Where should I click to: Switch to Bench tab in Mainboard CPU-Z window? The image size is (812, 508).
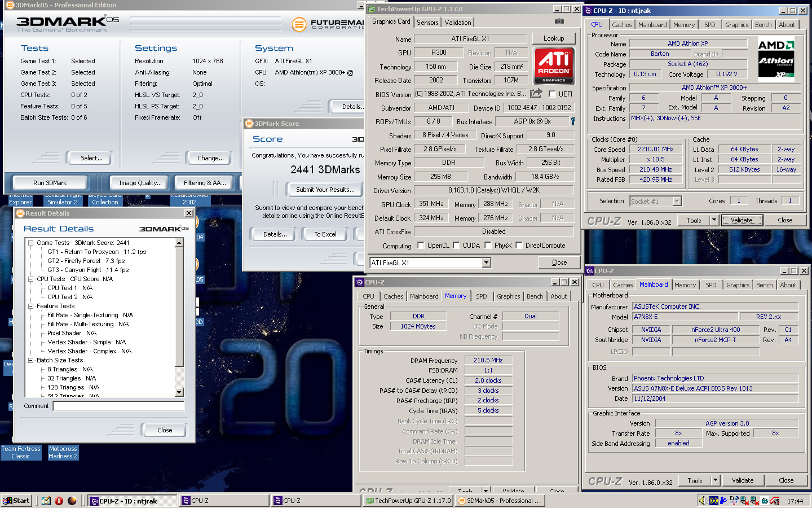click(764, 285)
